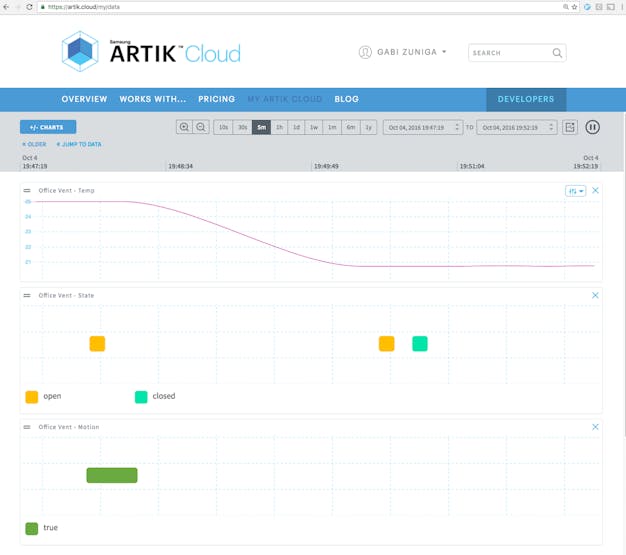Toggle the open state legend swatch
This screenshot has width=626, height=555.
pos(32,397)
